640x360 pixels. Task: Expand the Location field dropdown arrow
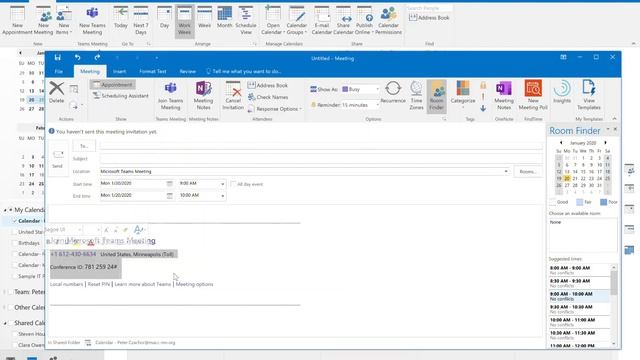coord(506,171)
